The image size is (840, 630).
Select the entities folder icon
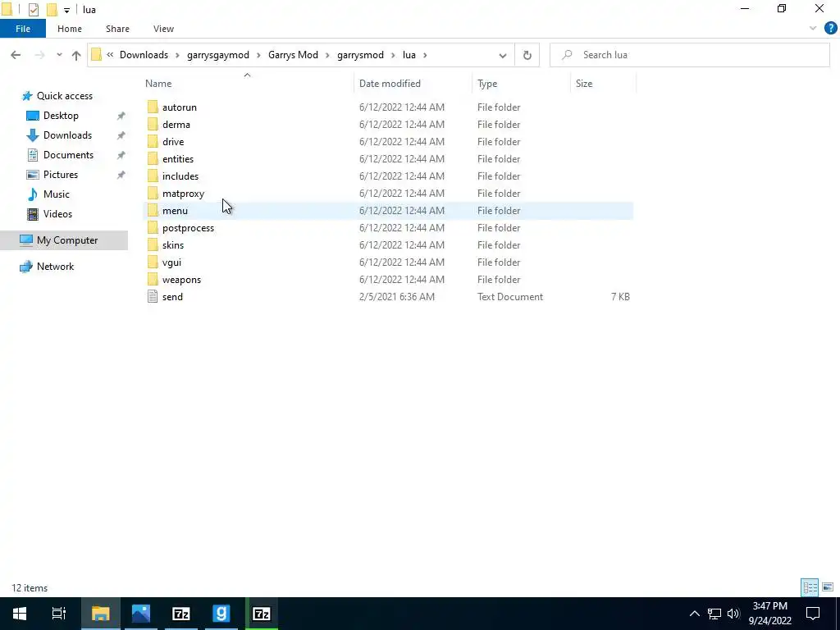coord(153,158)
